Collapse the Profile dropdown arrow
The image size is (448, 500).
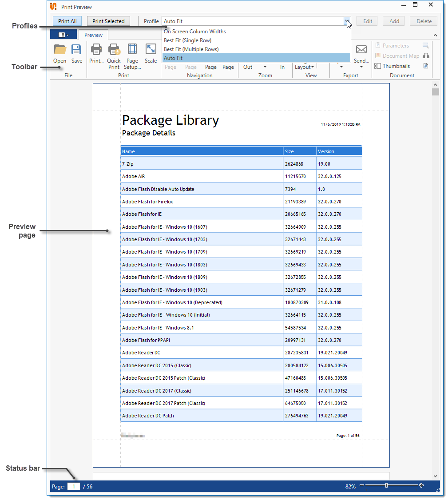(x=347, y=21)
